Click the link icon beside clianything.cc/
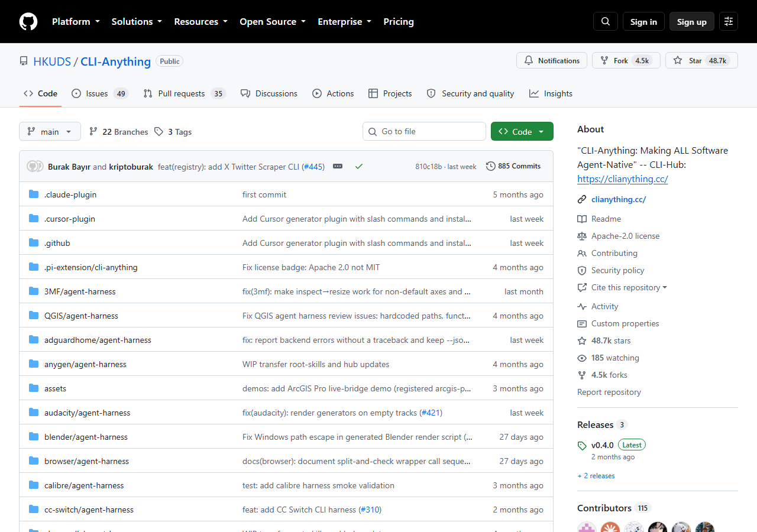The image size is (757, 532). click(582, 199)
